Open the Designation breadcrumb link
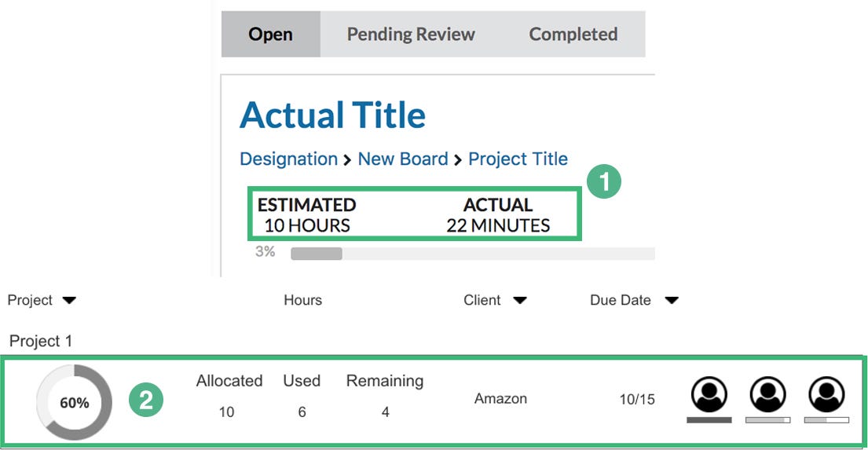Viewport: 868px width, 450px height. (288, 159)
